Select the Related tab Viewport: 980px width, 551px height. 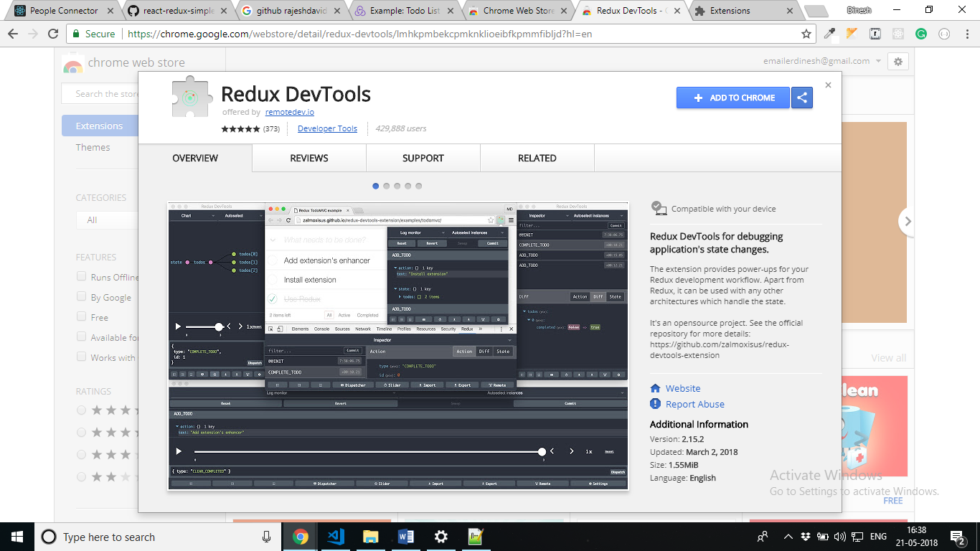point(537,158)
